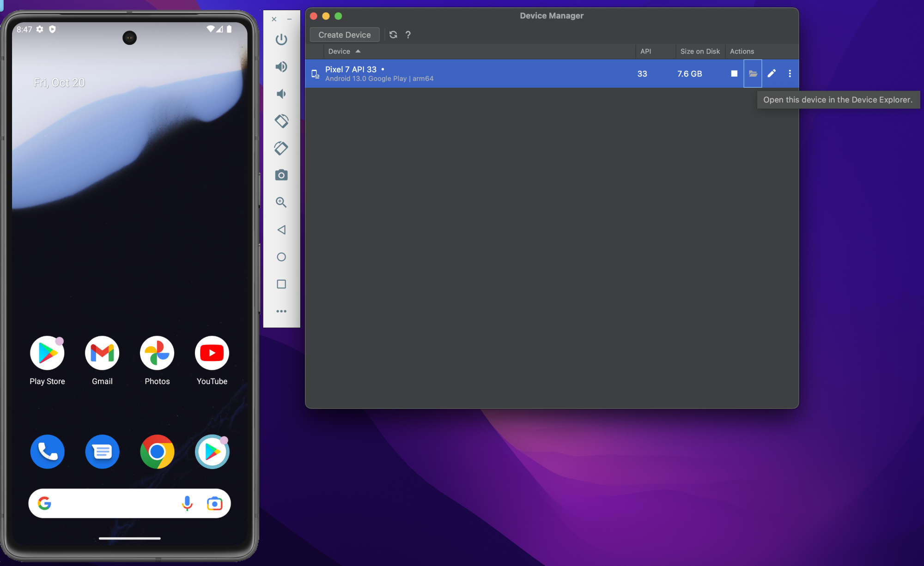Viewport: 924px width, 566px height.
Task: Click the emulator power button icon
Action: coord(281,40)
